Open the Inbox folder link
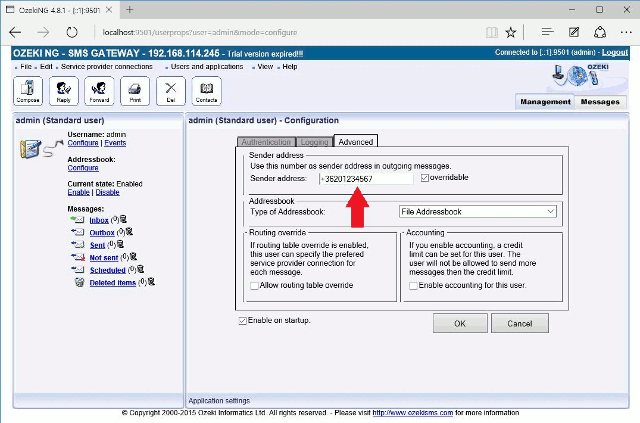Screen dimensions: 640x423 (99, 220)
